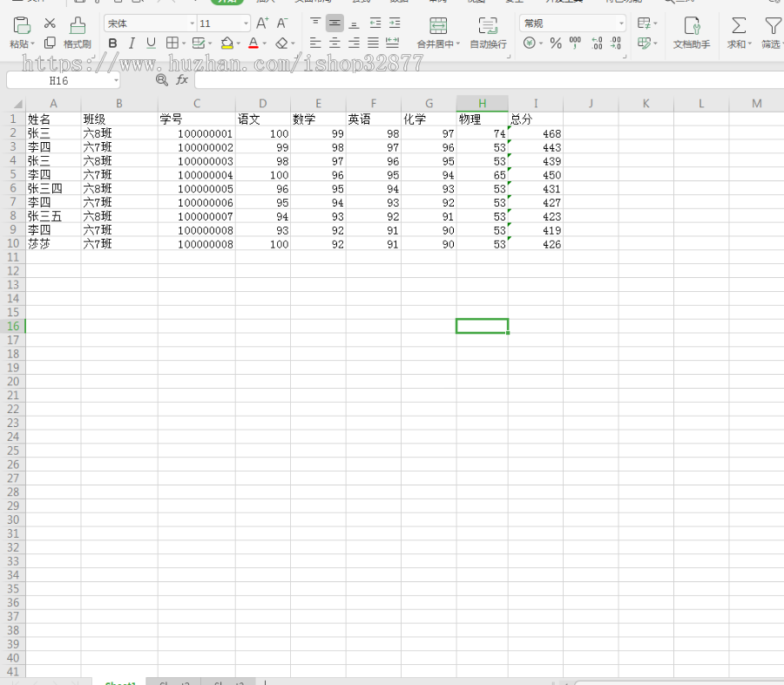Screen dimensions: 784x685
Task: Open the Name Box dropdown next to H16
Action: coord(116,80)
